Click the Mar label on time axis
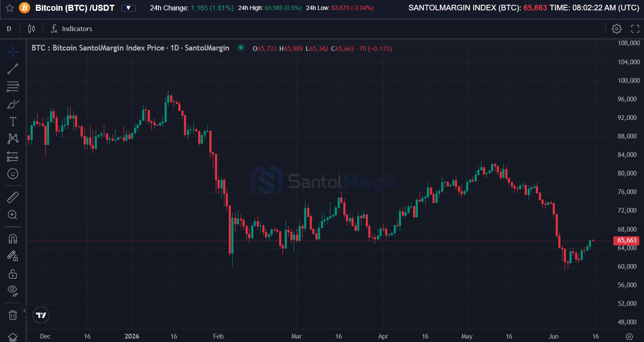Screen dimensions: 644x342 296,336
